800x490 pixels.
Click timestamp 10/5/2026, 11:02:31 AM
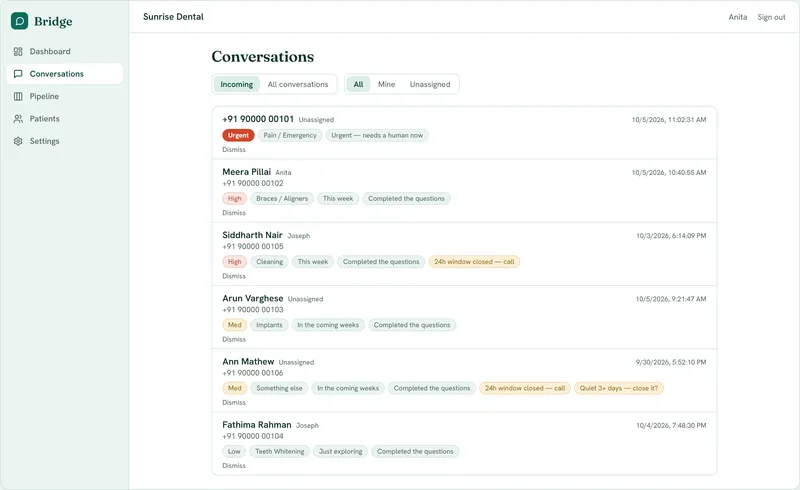[669, 120]
